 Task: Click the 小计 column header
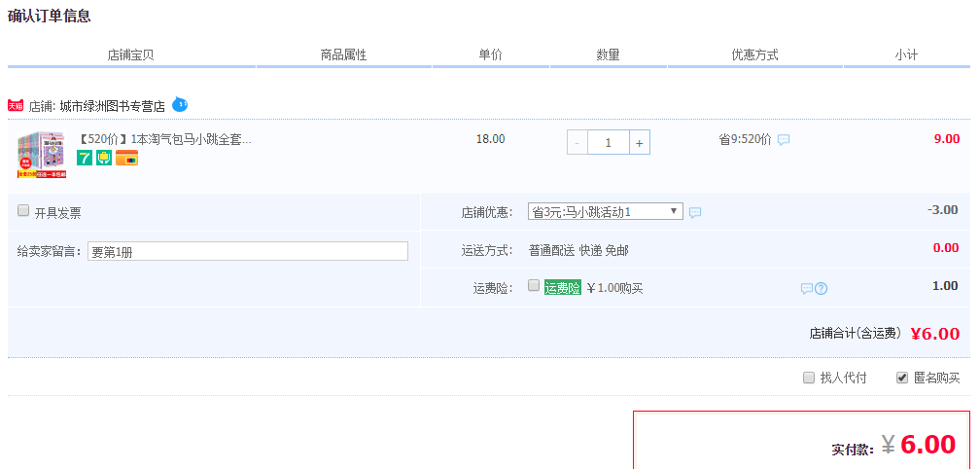point(906,55)
